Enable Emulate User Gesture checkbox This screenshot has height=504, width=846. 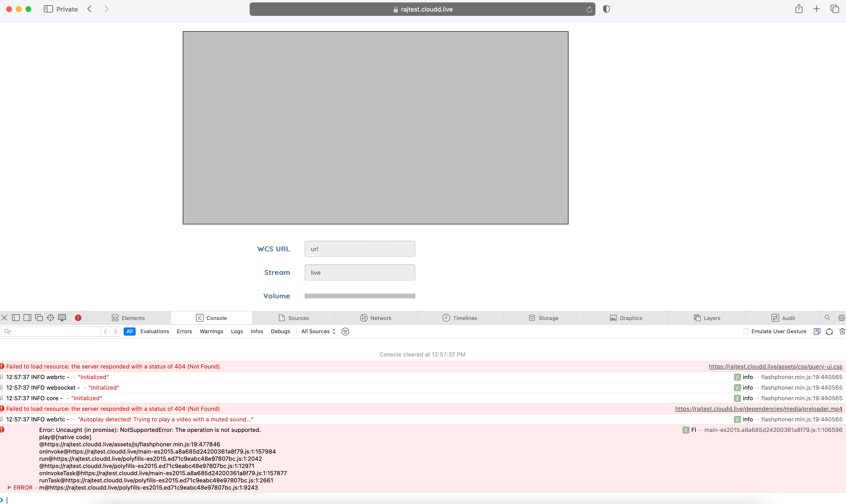[746, 332]
